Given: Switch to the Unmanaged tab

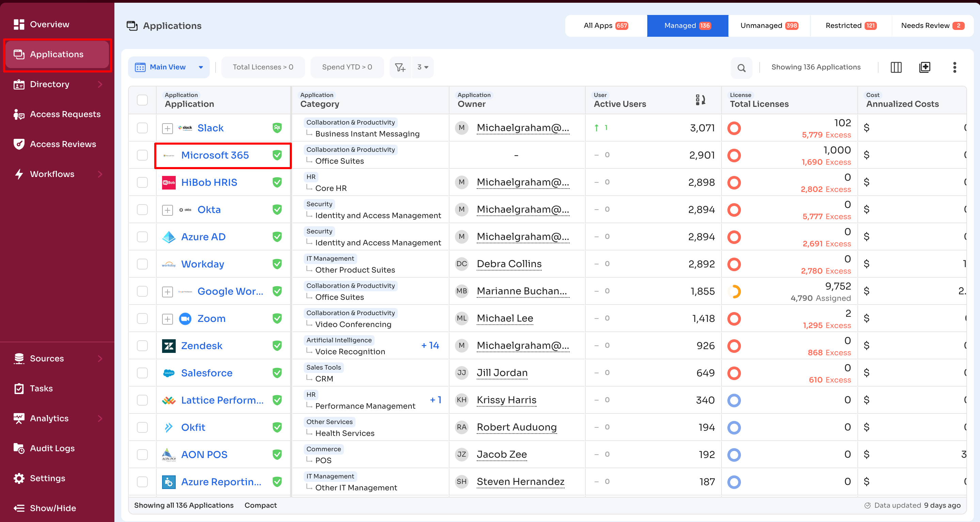Looking at the screenshot, I should 769,26.
